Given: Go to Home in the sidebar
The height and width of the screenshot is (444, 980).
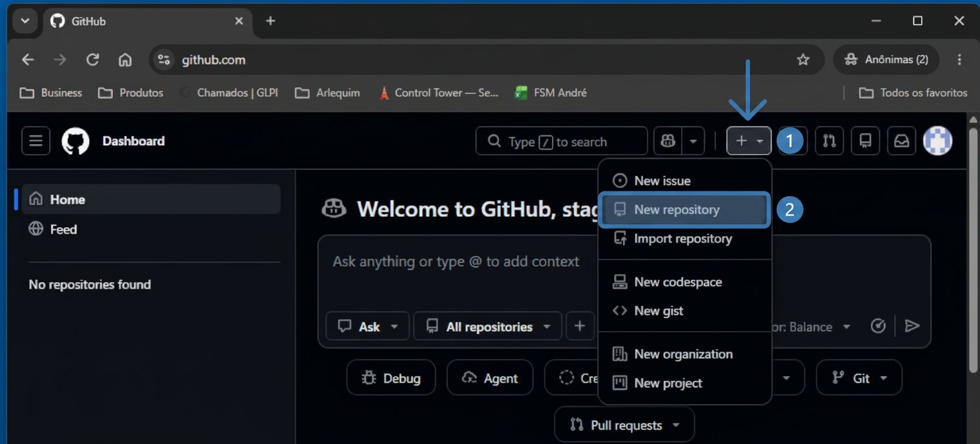Looking at the screenshot, I should [151, 199].
